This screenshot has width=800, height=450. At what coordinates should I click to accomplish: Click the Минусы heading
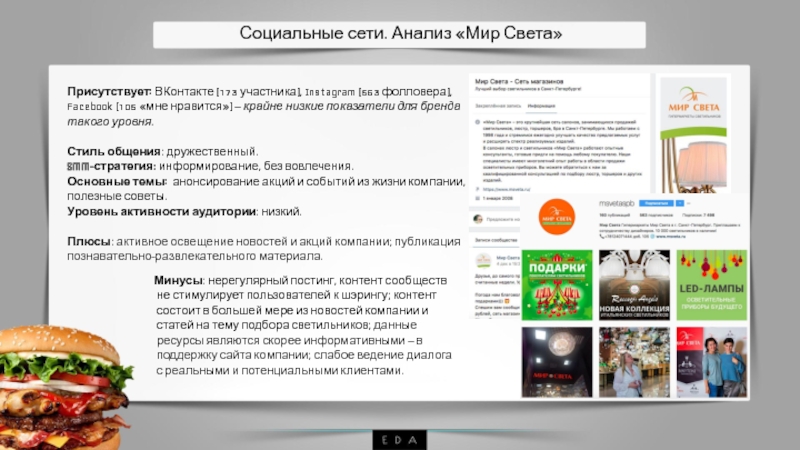click(x=179, y=280)
